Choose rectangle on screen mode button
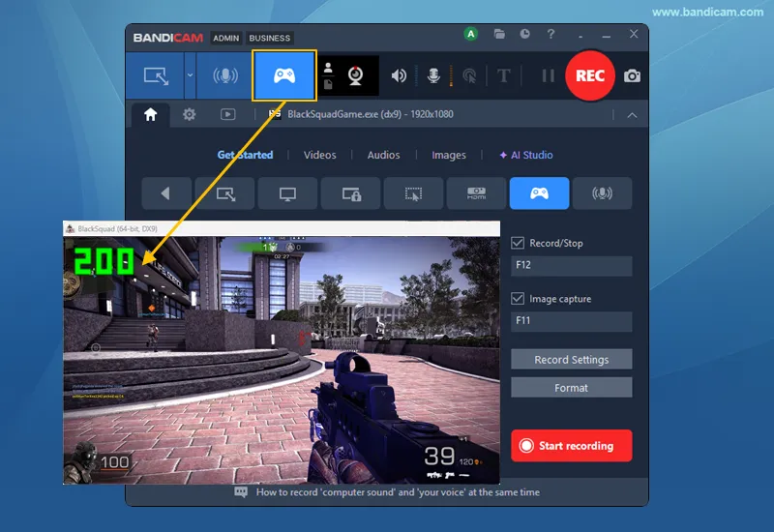 point(225,192)
